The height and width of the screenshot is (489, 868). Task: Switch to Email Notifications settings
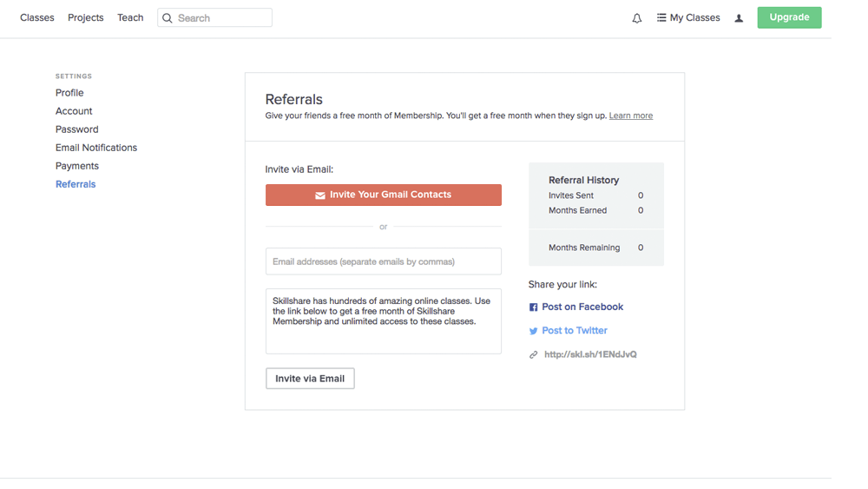coord(96,148)
